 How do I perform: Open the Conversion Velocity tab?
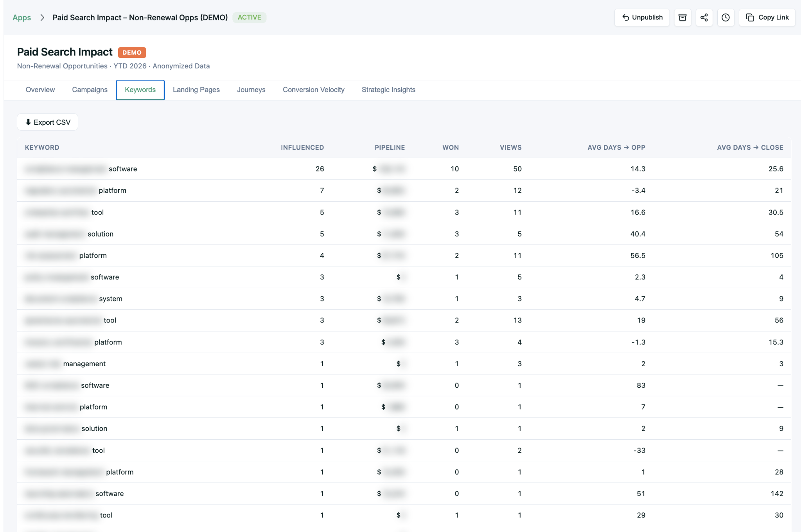tap(313, 90)
